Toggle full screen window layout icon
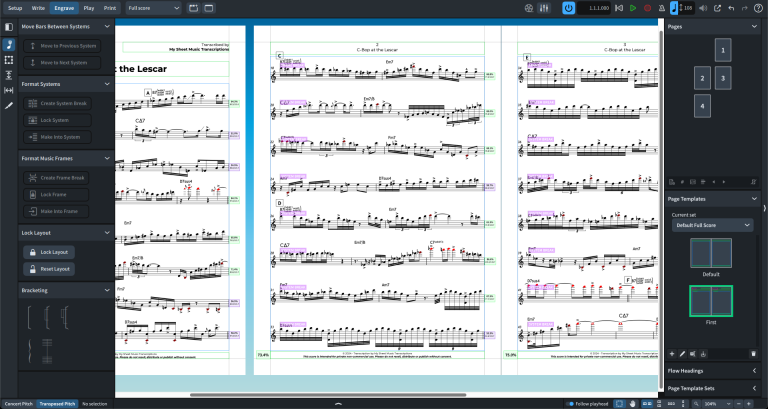Viewport: 768px width, 409px height. pyautogui.click(x=209, y=8)
